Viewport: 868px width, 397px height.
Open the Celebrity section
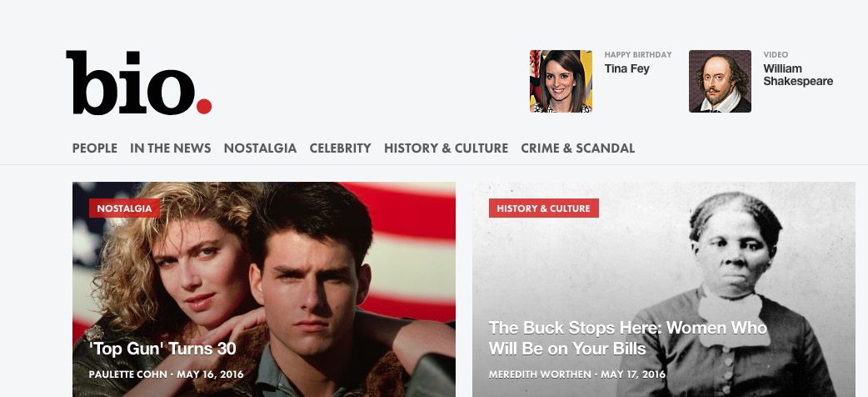point(341,148)
